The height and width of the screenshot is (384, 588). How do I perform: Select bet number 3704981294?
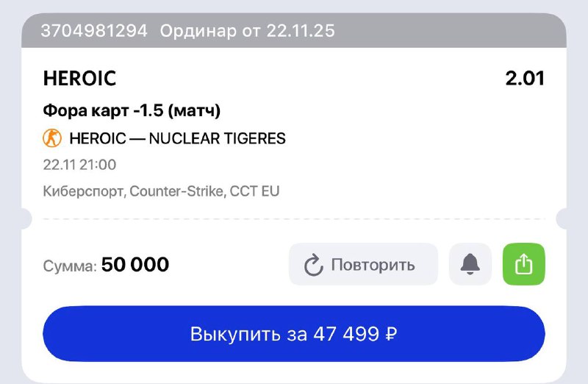94,31
